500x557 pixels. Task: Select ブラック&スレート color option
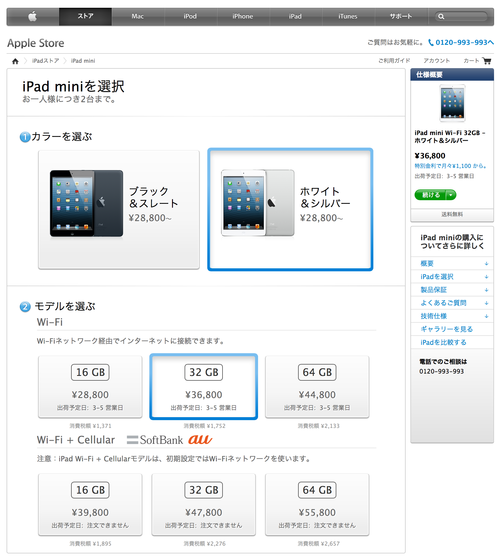(119, 210)
